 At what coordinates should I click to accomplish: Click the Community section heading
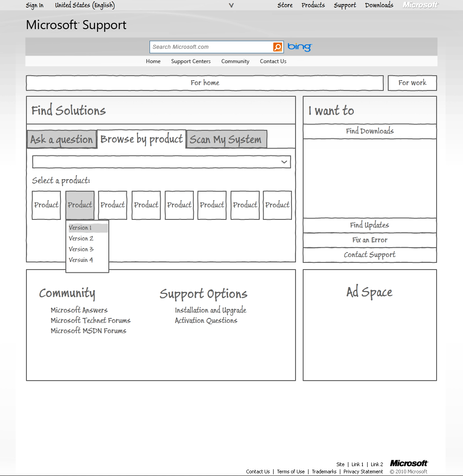coord(67,294)
